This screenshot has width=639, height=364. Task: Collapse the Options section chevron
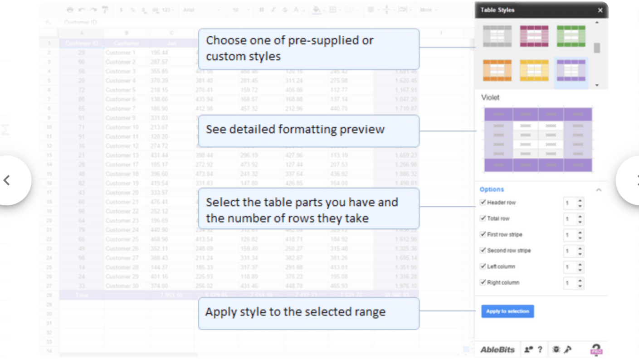pos(599,189)
